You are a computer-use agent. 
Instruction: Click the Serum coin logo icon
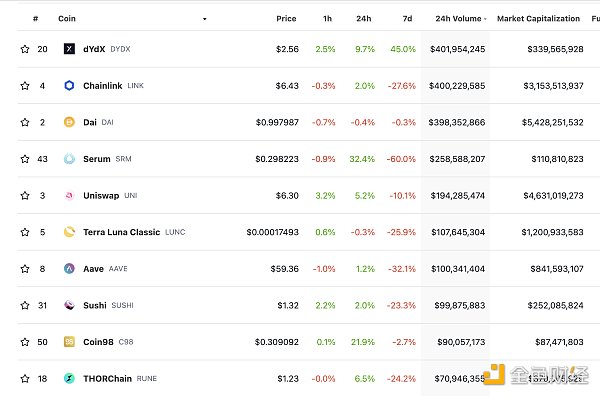[x=69, y=158]
